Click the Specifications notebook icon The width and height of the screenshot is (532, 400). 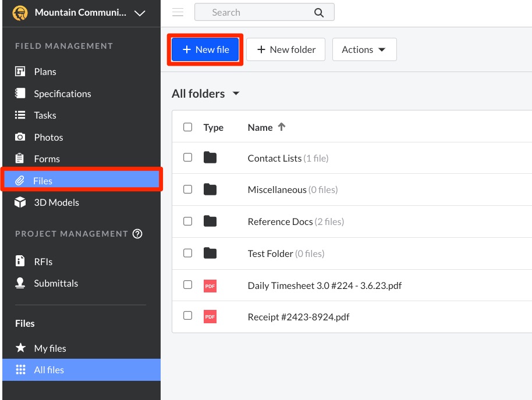tap(20, 93)
